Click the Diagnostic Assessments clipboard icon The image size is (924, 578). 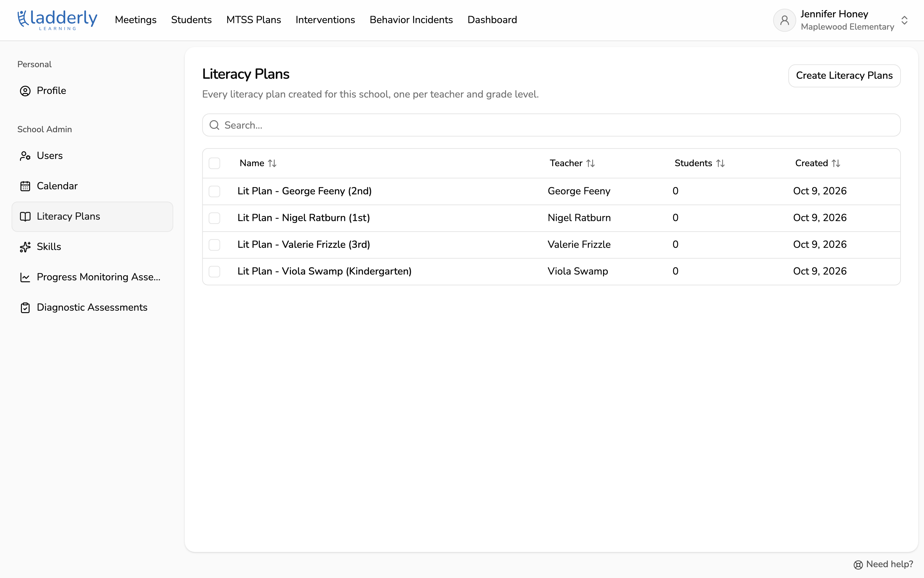25,308
